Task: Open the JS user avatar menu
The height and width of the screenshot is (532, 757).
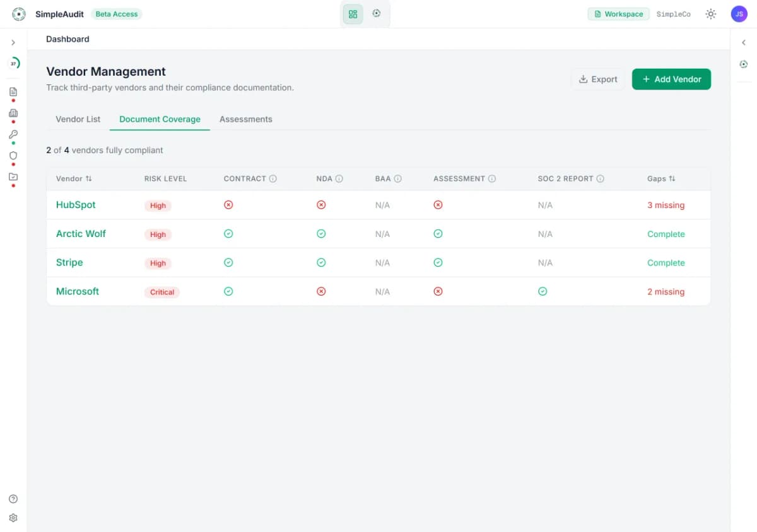Action: point(739,13)
